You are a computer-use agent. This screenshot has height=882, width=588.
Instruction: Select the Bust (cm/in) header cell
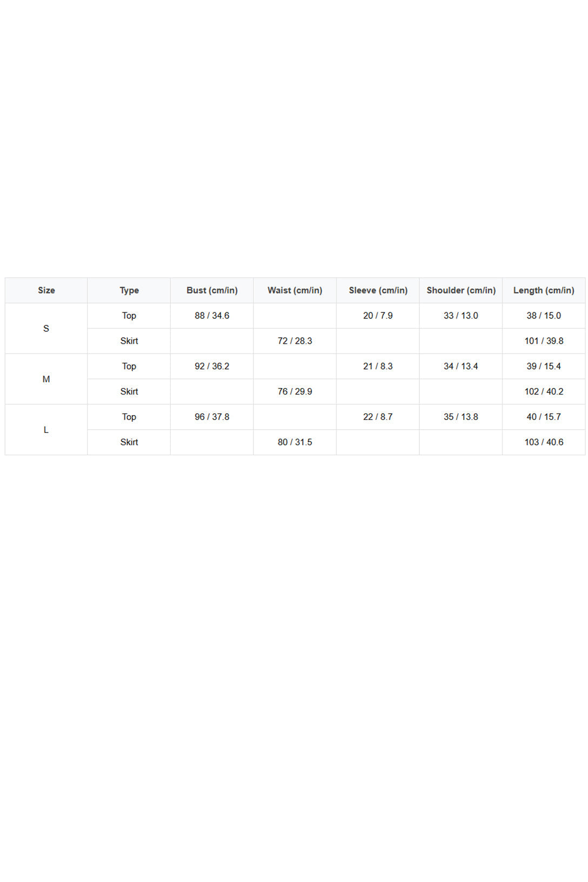pos(212,290)
